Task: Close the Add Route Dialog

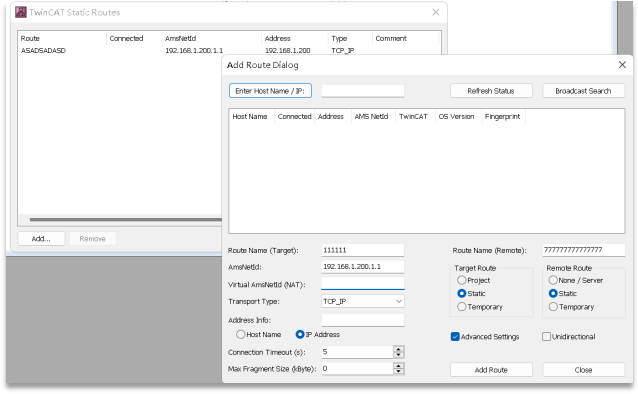Action: [622, 65]
